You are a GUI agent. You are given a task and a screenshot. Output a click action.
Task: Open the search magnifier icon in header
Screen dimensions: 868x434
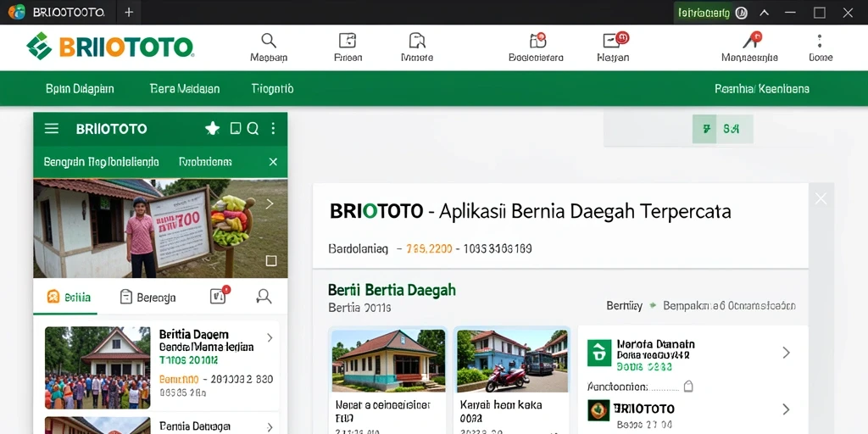tap(269, 41)
